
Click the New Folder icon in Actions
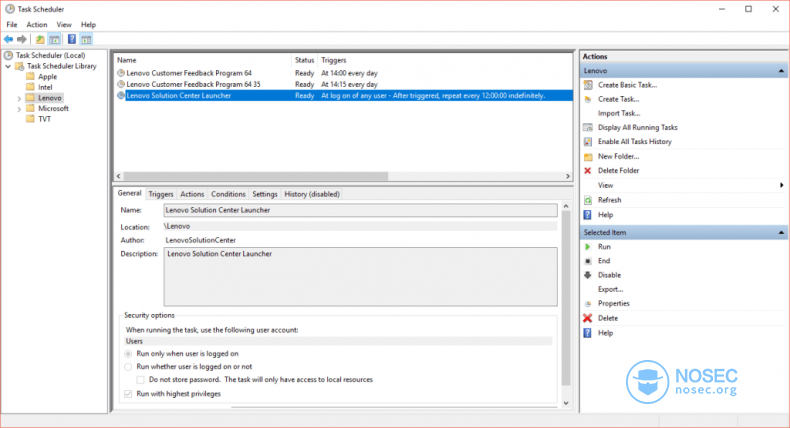[x=588, y=157]
